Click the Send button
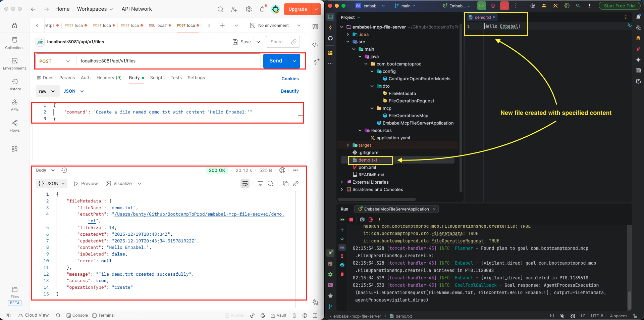Viewport: 644px width, 320px height. (275, 61)
